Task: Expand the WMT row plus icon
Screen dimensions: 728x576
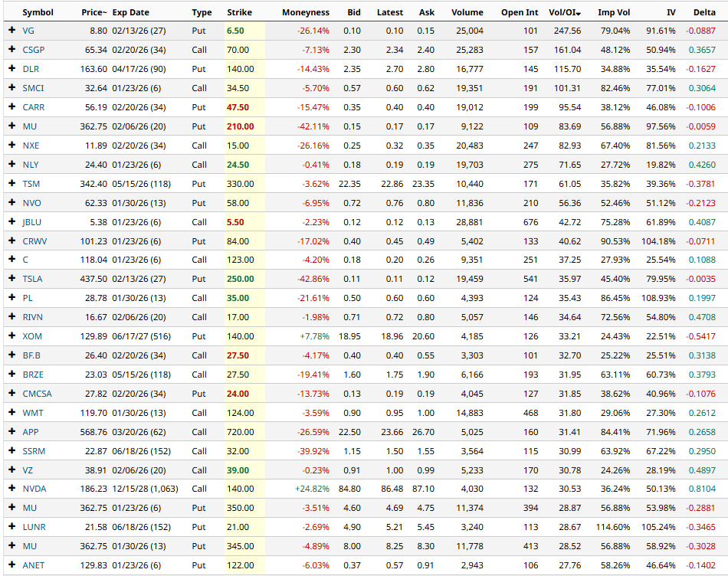Action: coord(12,412)
